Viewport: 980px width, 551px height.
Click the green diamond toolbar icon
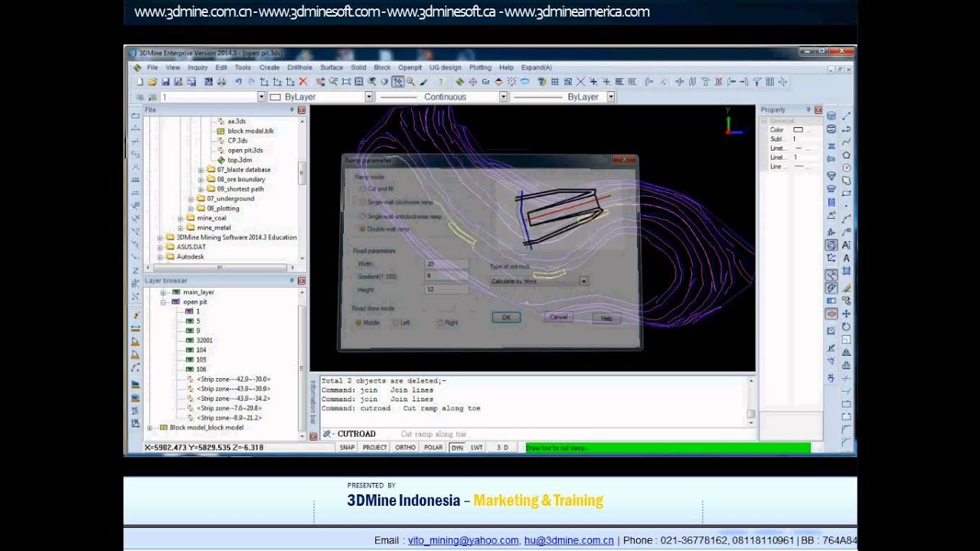459,81
